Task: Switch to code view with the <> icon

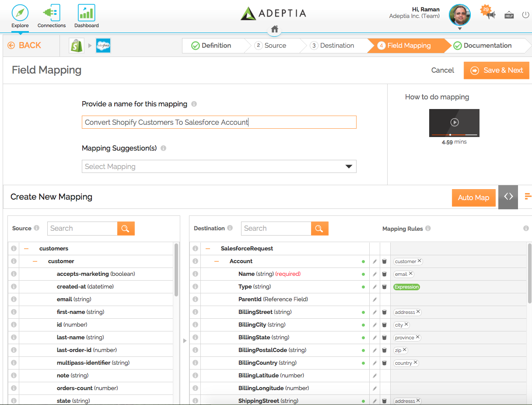Action: [x=508, y=197]
